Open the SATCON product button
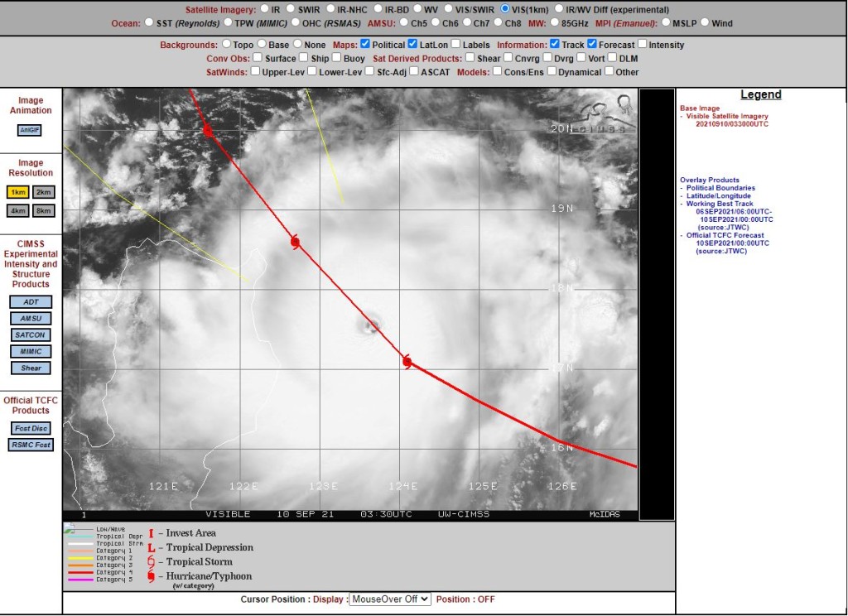The image size is (848, 616). coord(31,334)
